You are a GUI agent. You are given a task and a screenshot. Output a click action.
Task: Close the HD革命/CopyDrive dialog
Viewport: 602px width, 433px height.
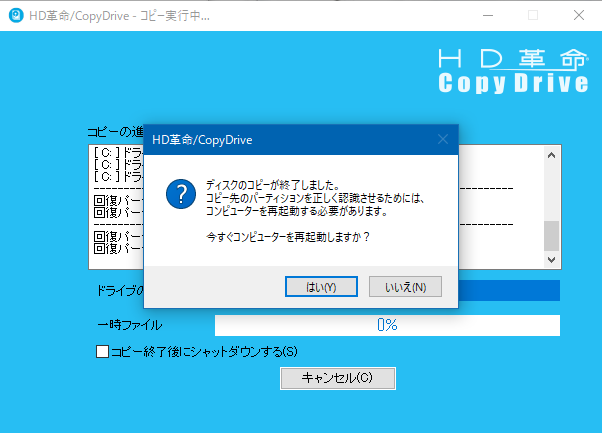443,139
